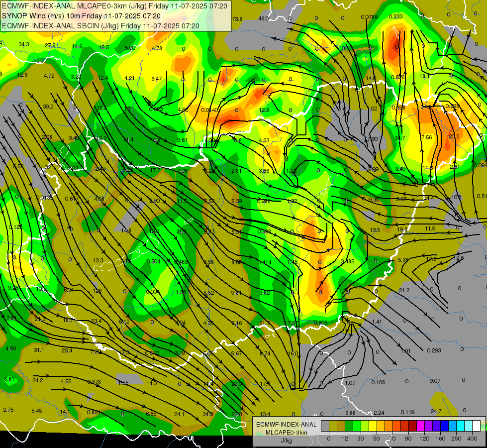The image size is (487, 448).
Task: Click the map value 20.2
Action: coord(454,136)
